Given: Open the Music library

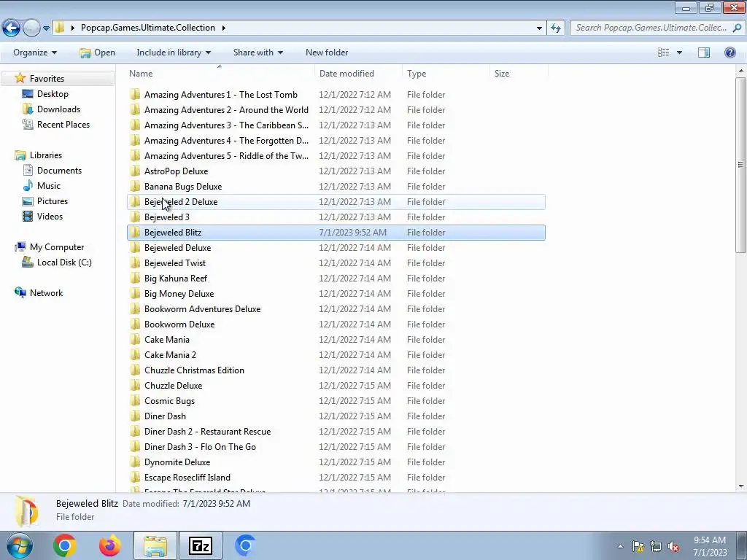Looking at the screenshot, I should (x=49, y=186).
